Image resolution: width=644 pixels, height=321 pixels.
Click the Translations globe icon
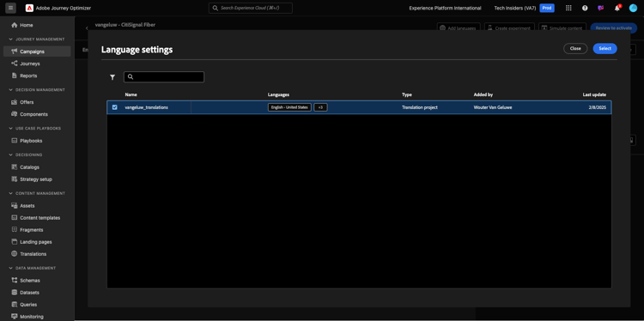(15, 254)
